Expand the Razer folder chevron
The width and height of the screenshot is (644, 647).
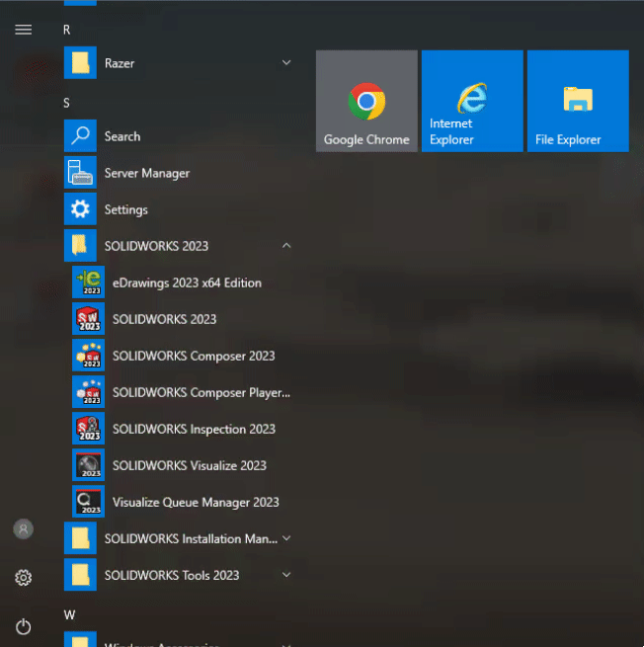coord(285,62)
